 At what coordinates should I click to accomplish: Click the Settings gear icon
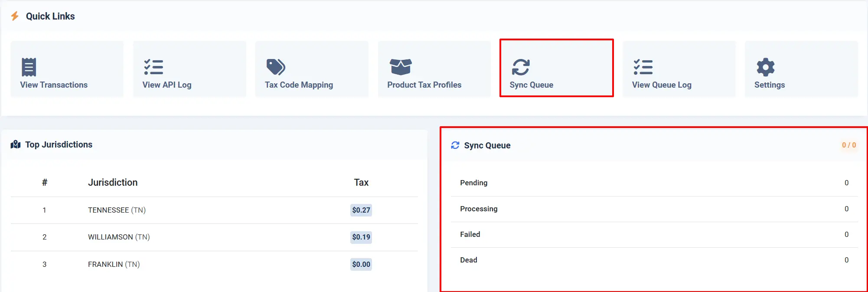[x=765, y=67]
